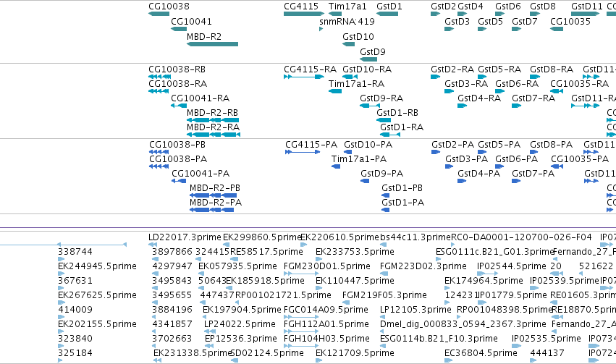Image resolution: width=616 pixels, height=364 pixels.
Task: Click the CG10038 gene label
Action: [x=169, y=7]
